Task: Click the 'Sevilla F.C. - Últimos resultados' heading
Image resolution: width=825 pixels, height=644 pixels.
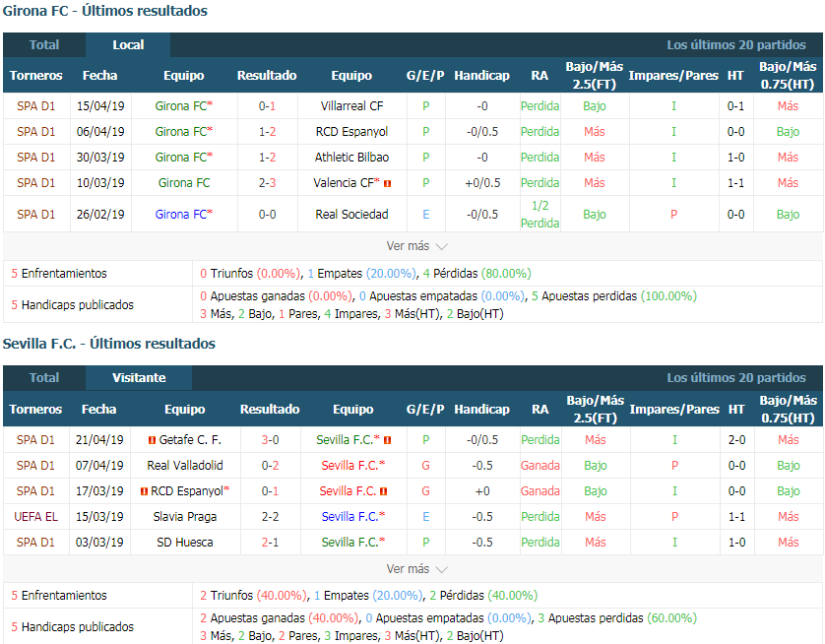Action: pos(109,344)
